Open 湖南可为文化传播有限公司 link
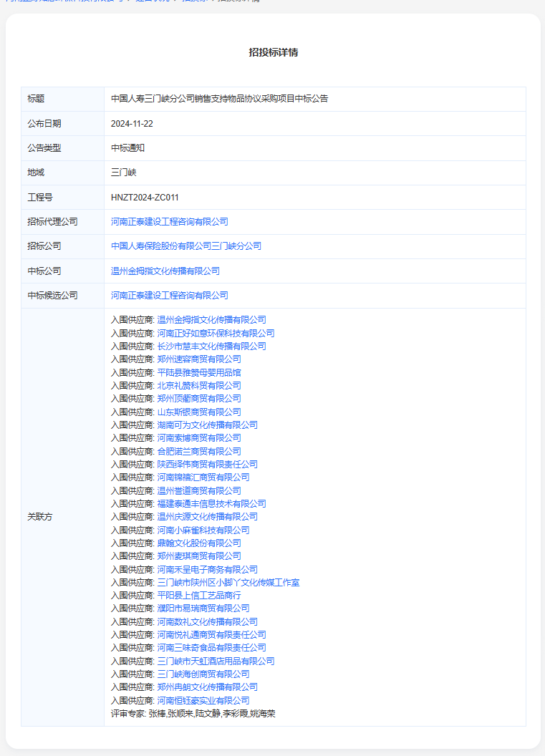The height and width of the screenshot is (756, 545). point(207,425)
